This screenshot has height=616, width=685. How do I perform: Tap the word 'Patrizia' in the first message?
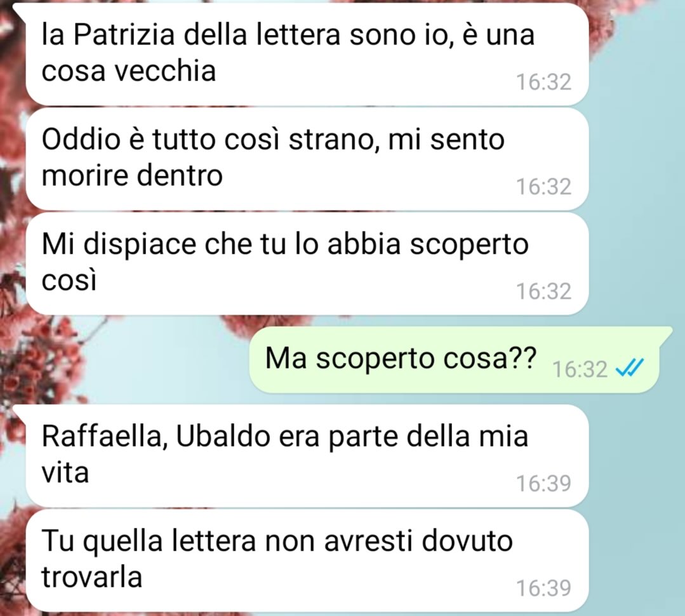pyautogui.click(x=124, y=34)
